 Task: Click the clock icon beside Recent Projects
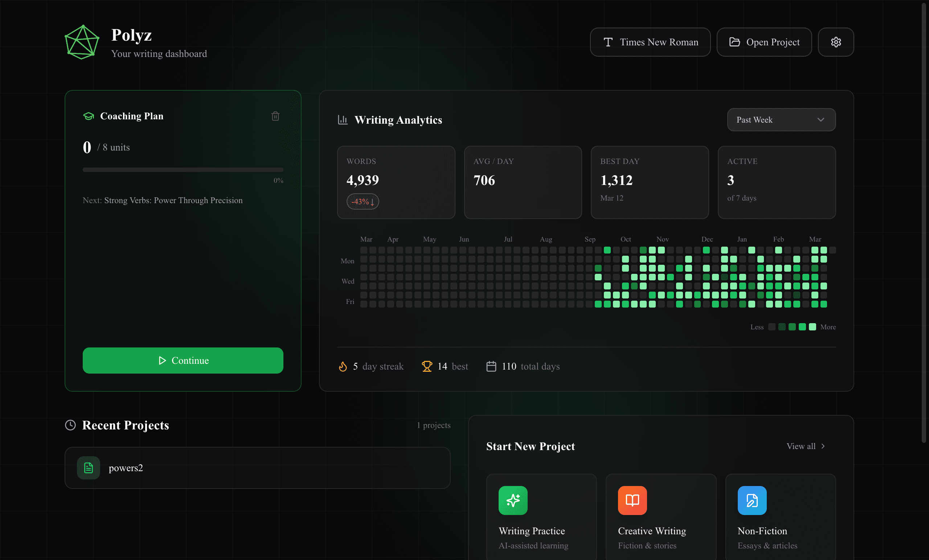(x=71, y=425)
